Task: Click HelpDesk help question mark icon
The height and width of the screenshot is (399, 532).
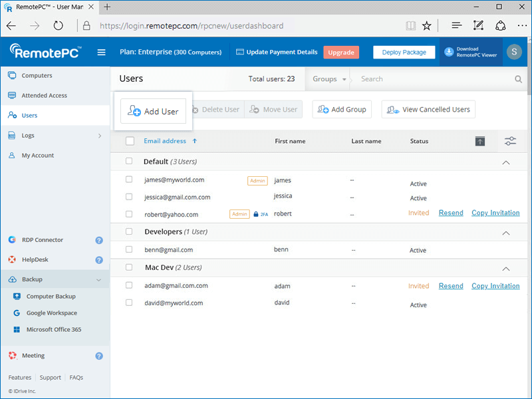Action: click(99, 260)
